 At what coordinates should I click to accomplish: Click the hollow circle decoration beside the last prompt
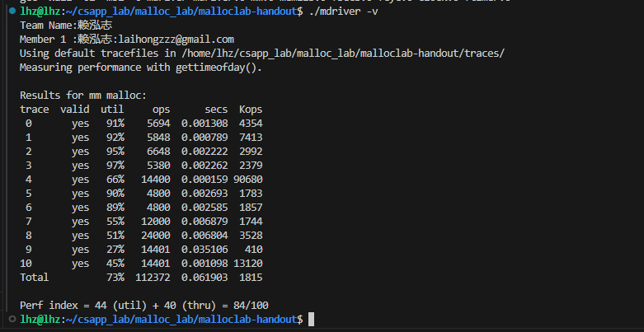(x=10, y=318)
